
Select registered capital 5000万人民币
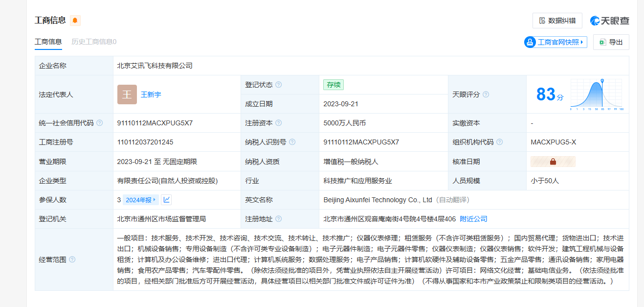pyautogui.click(x=345, y=123)
